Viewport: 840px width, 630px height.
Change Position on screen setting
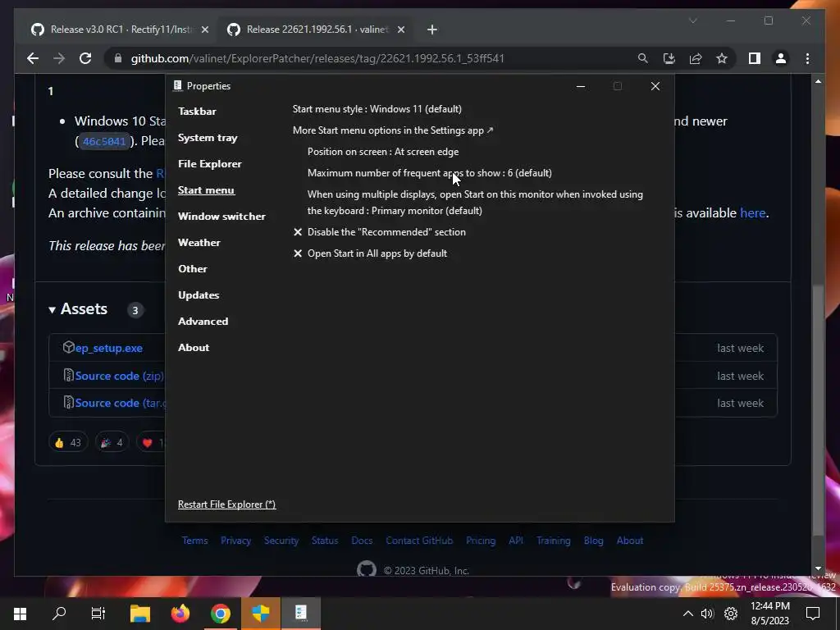point(382,152)
